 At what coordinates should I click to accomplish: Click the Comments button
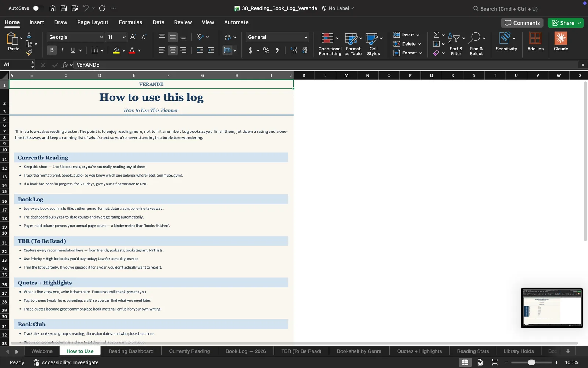pyautogui.click(x=522, y=23)
